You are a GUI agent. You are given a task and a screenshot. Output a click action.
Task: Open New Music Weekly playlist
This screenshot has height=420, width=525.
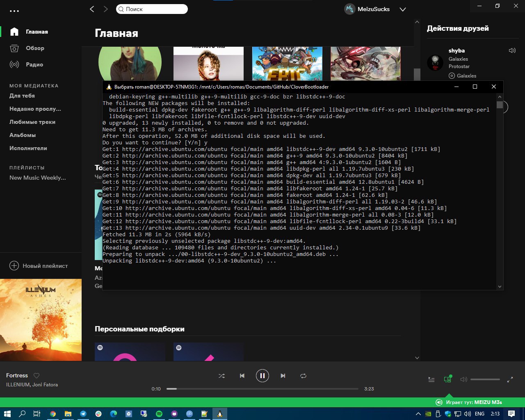coord(38,178)
